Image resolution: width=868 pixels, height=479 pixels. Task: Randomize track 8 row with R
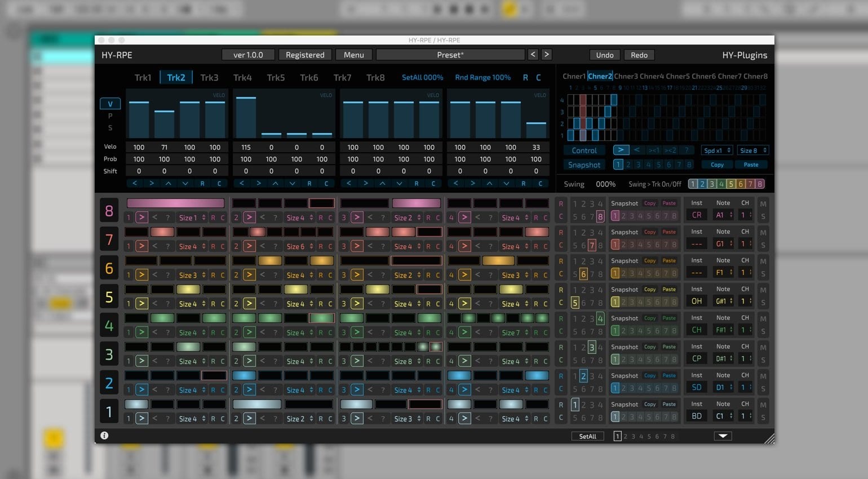[x=561, y=204]
